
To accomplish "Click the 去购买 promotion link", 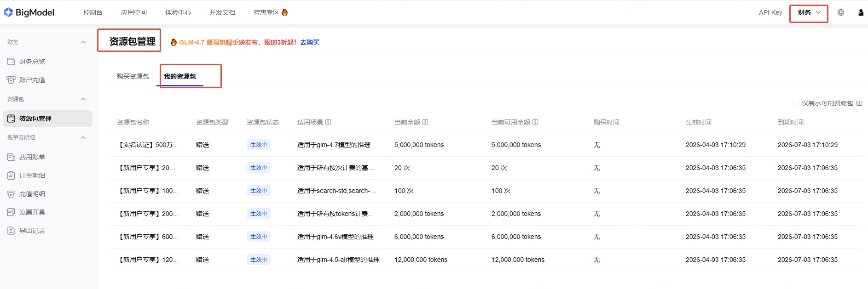I will 310,42.
